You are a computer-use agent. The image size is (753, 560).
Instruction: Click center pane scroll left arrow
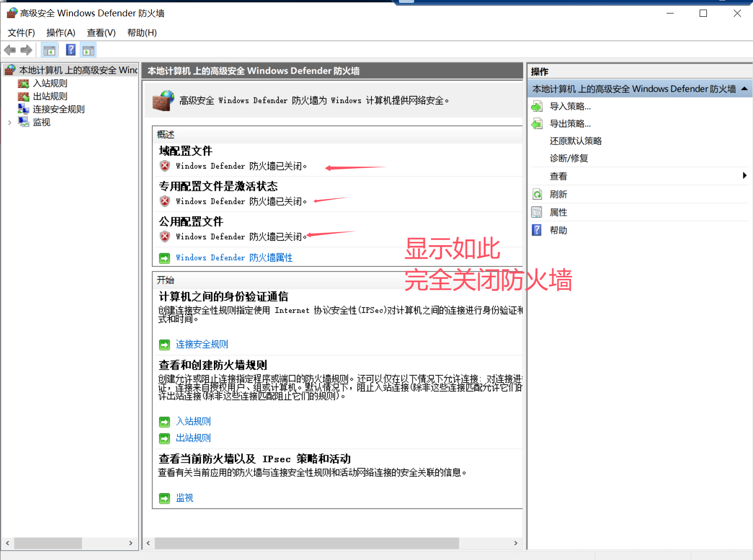[x=148, y=543]
